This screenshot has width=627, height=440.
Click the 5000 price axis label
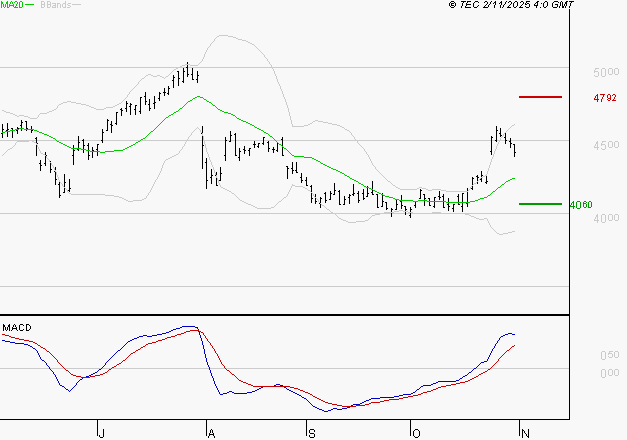point(606,72)
